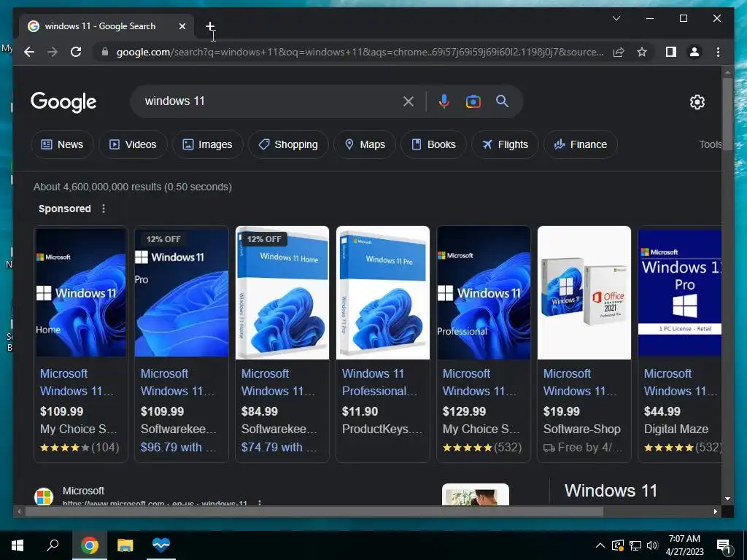Click the Chrome taskbar icon
Viewport: 747px width, 560px height.
[x=89, y=545]
